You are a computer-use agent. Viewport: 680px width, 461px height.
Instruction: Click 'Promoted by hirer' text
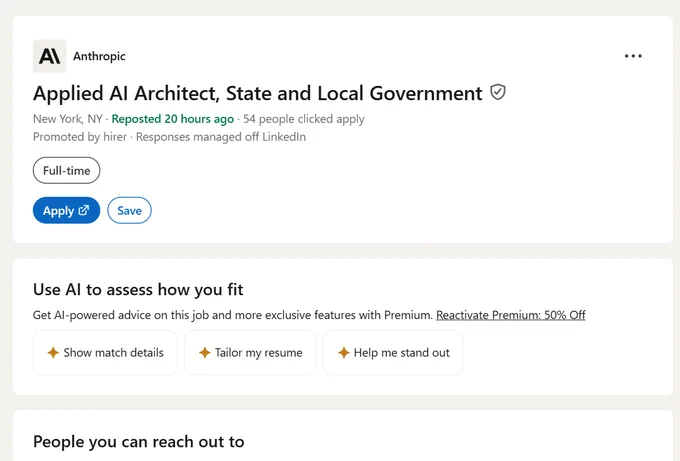pyautogui.click(x=80, y=137)
